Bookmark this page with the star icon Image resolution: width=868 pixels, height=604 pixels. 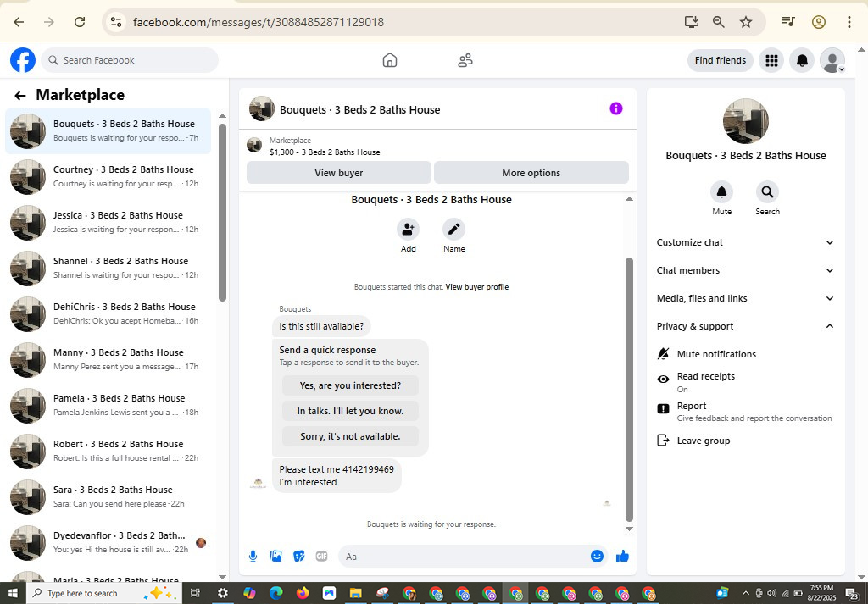[x=746, y=22]
